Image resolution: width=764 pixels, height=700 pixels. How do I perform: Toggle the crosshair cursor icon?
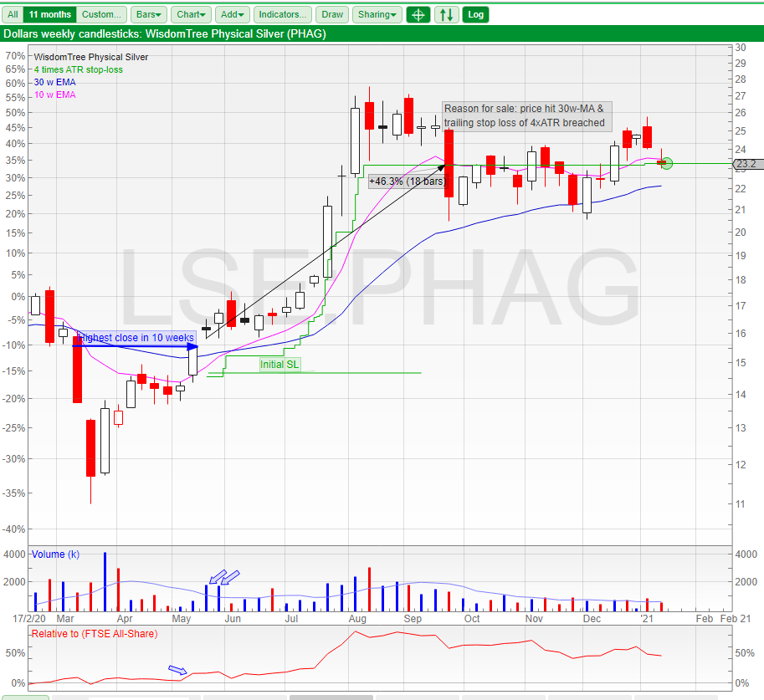pyautogui.click(x=418, y=14)
